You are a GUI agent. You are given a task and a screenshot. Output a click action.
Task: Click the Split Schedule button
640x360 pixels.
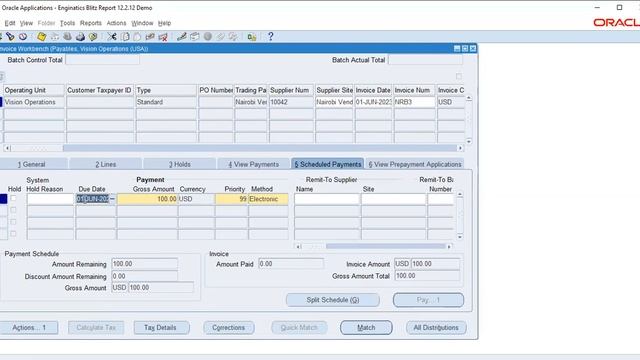(333, 300)
